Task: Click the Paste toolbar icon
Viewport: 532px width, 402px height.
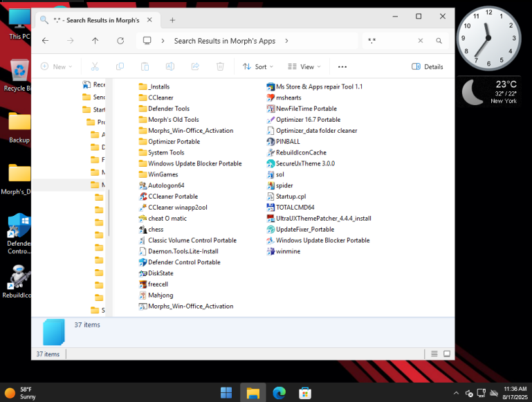Action: (x=145, y=66)
